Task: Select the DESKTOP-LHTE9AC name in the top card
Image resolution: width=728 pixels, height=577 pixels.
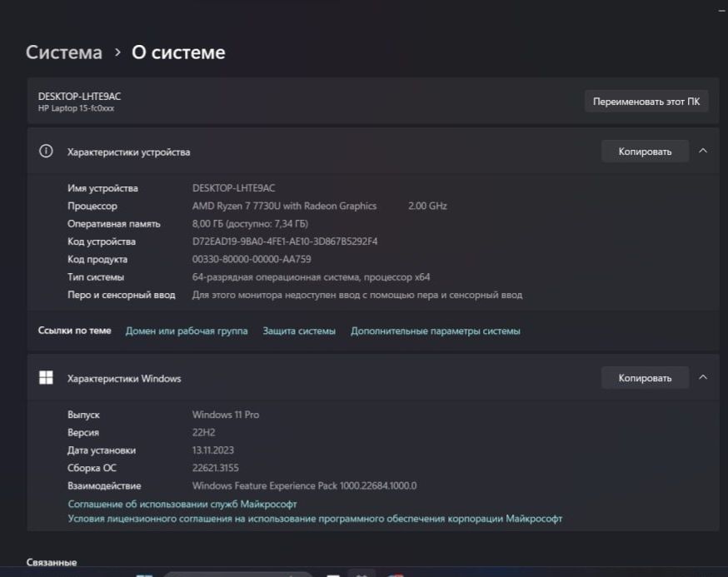Action: 79,97
